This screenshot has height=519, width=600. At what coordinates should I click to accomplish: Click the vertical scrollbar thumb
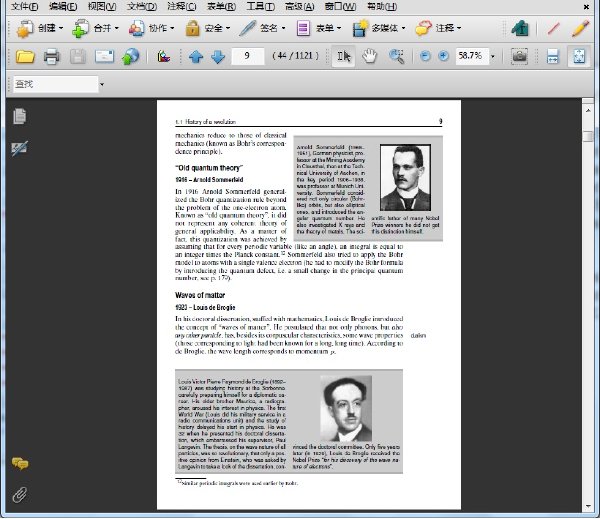pyautogui.click(x=588, y=136)
